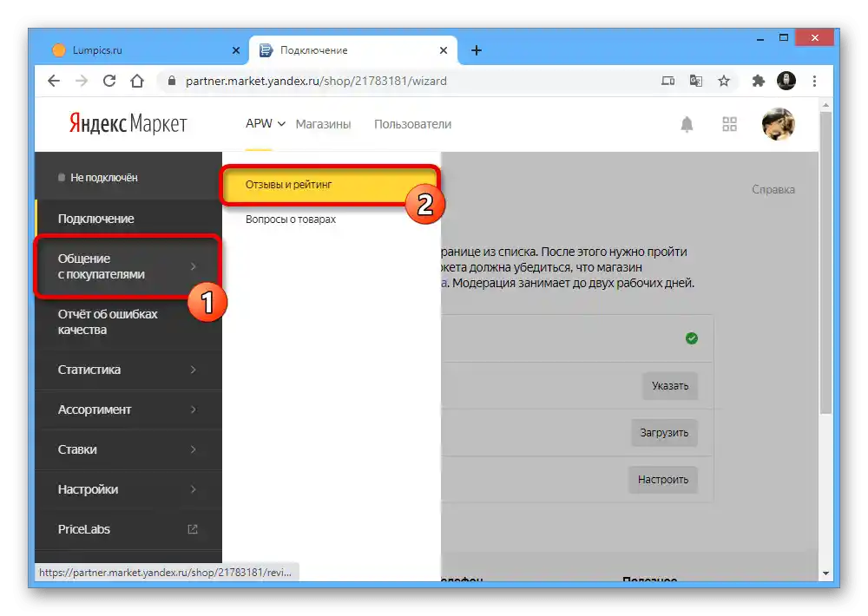Switch to the Lumpics.ru tab
Image resolution: width=868 pixels, height=616 pixels.
(x=144, y=50)
